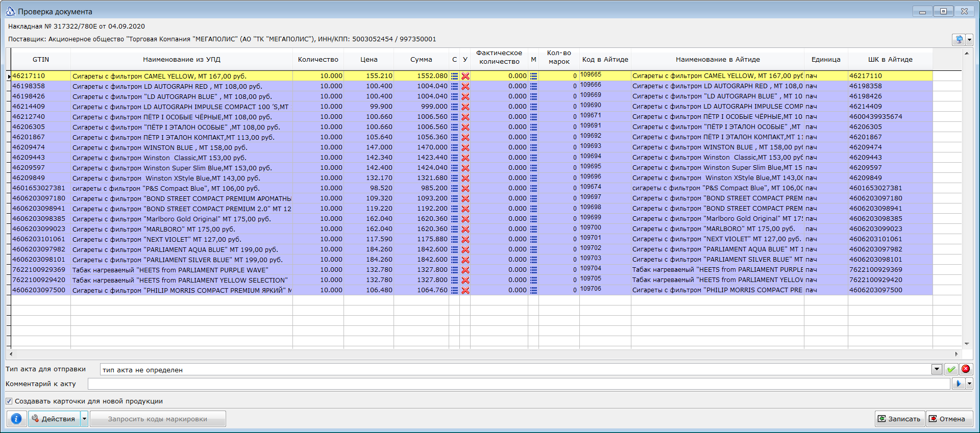
Task: Clear act type with the red cross button
Action: (x=966, y=369)
